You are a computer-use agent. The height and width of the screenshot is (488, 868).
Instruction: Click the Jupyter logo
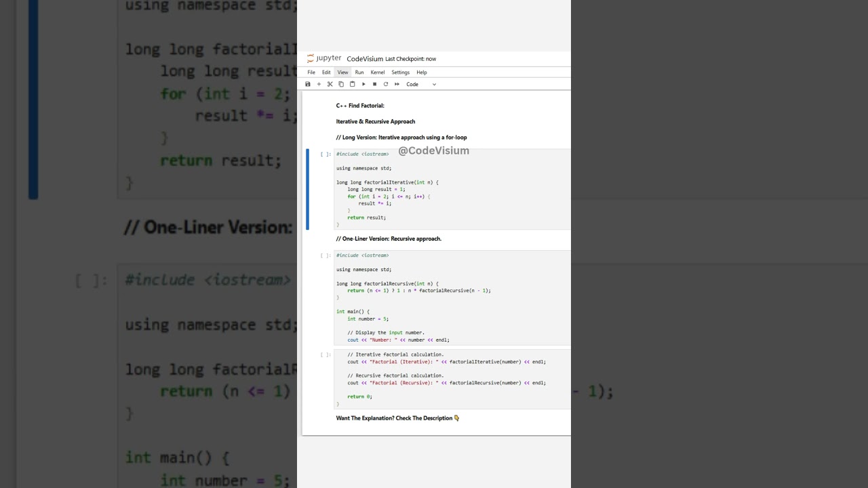[324, 58]
